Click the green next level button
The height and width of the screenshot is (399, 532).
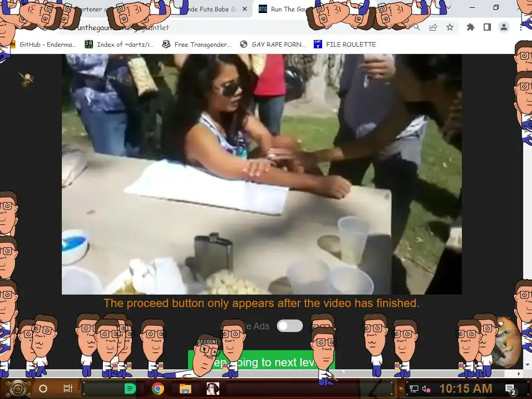[x=261, y=360]
